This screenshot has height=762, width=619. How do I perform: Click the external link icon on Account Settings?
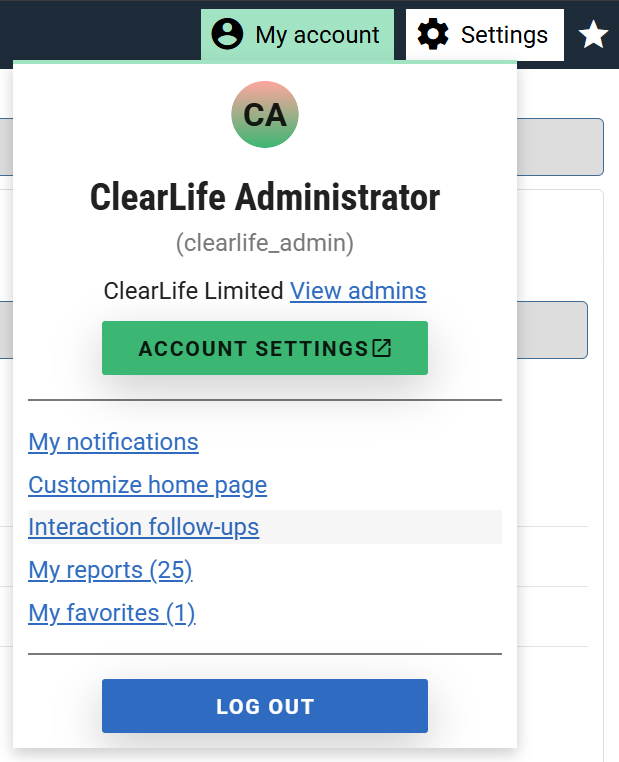[x=381, y=348]
